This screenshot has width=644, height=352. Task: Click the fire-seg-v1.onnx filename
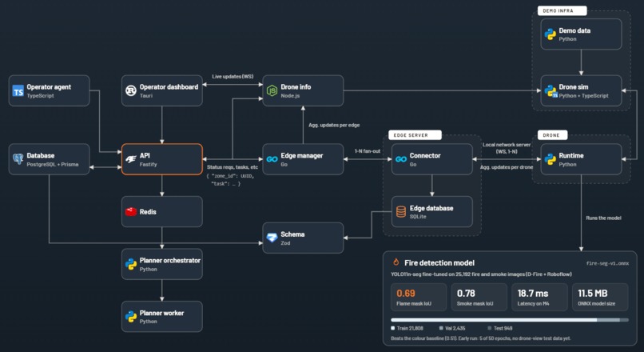607,263
